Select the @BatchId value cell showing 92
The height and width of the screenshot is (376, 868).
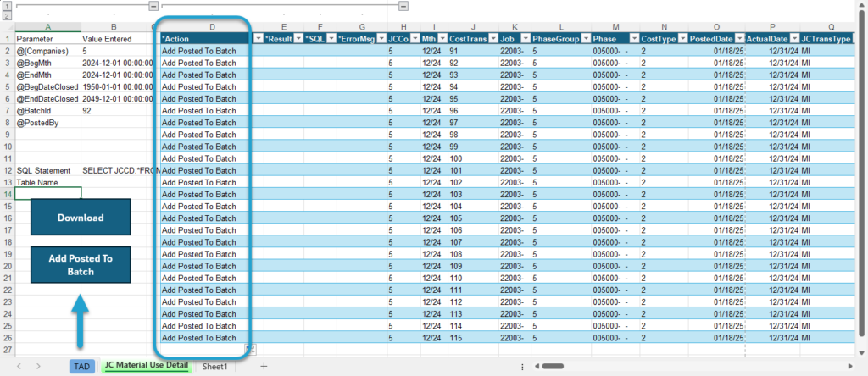pyautogui.click(x=115, y=111)
